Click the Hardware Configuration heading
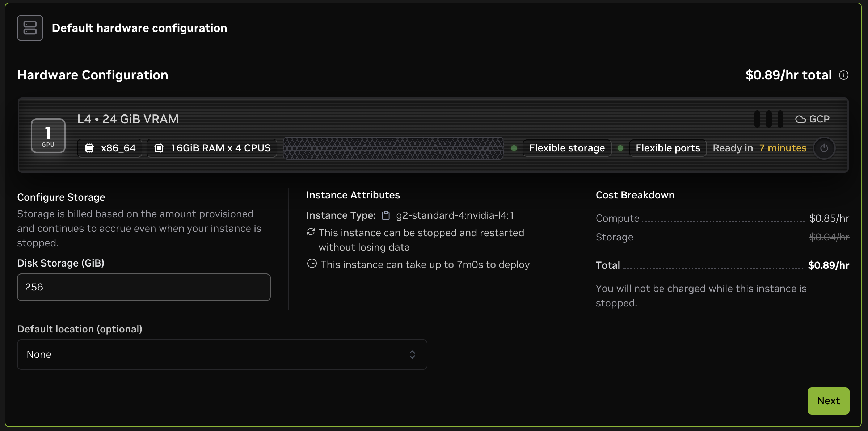Screen dimensions: 868x431 tap(93, 75)
